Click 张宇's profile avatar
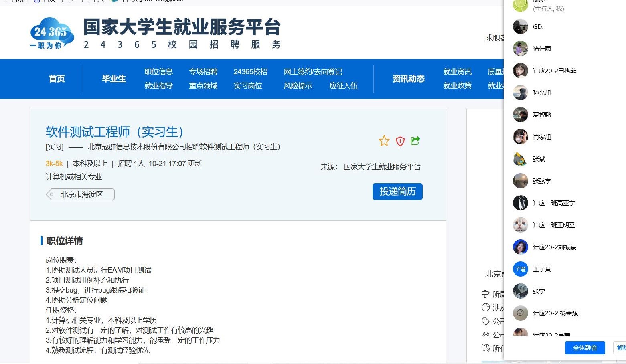 [521, 291]
